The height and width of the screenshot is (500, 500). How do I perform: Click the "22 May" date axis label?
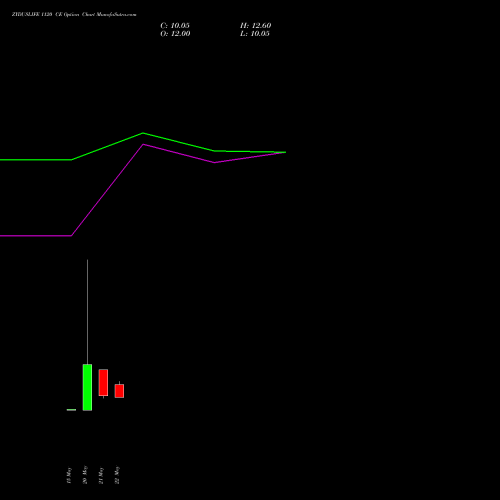pyautogui.click(x=117, y=475)
